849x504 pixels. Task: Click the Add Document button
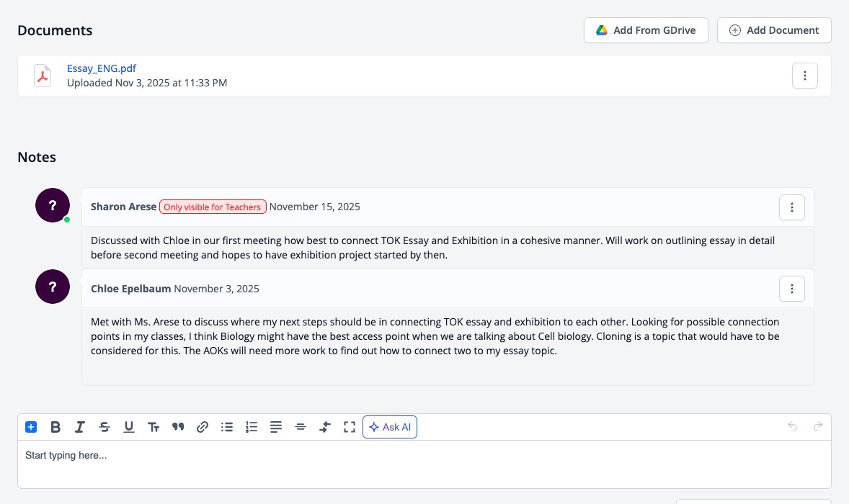(774, 30)
